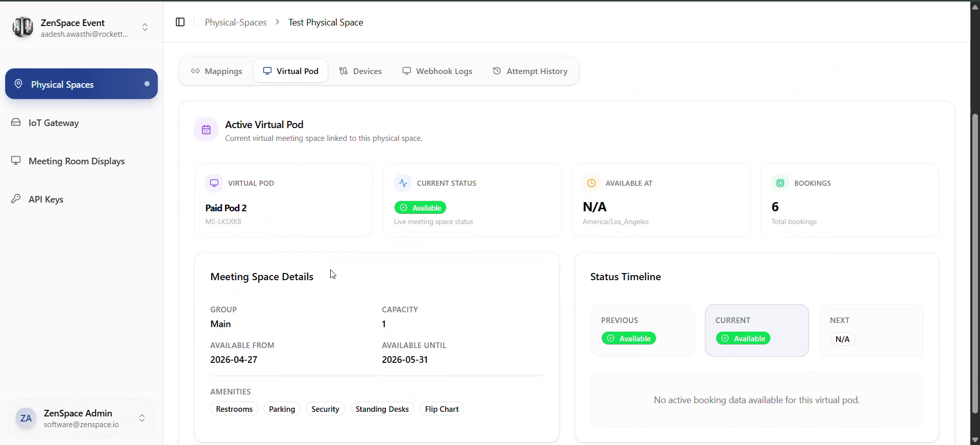
Task: Open Meeting Room Displays page
Action: pos(81,161)
